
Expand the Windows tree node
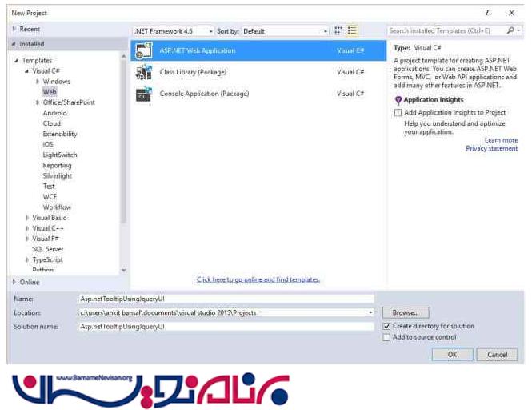coord(38,82)
